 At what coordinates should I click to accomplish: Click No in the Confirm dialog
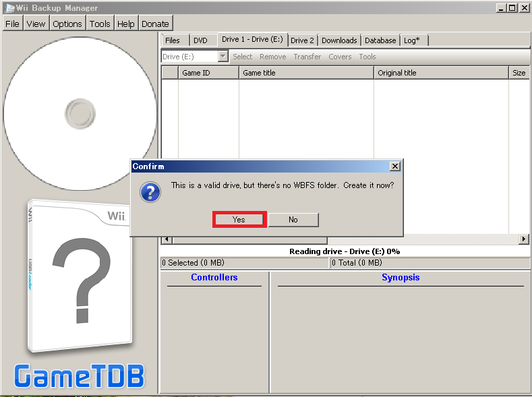tap(293, 220)
